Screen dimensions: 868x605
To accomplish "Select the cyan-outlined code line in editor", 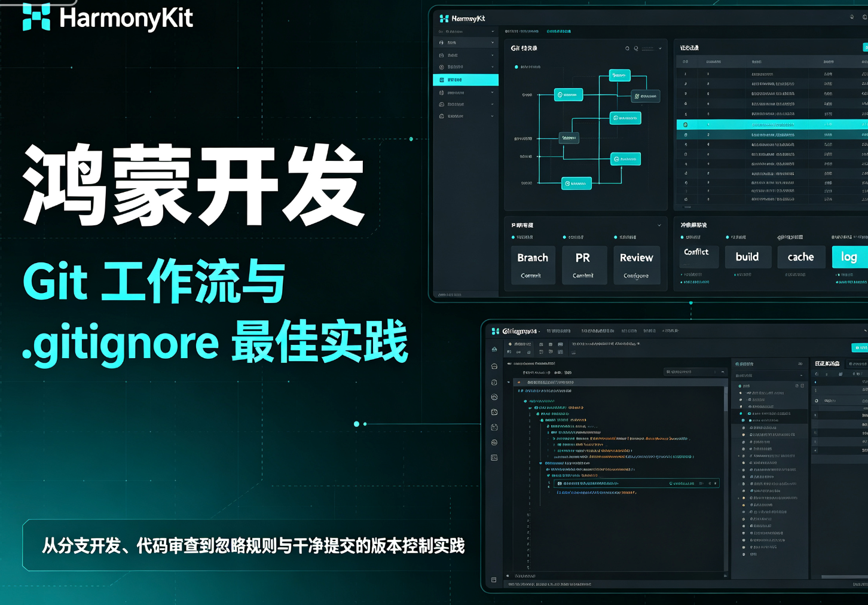I will [637, 483].
